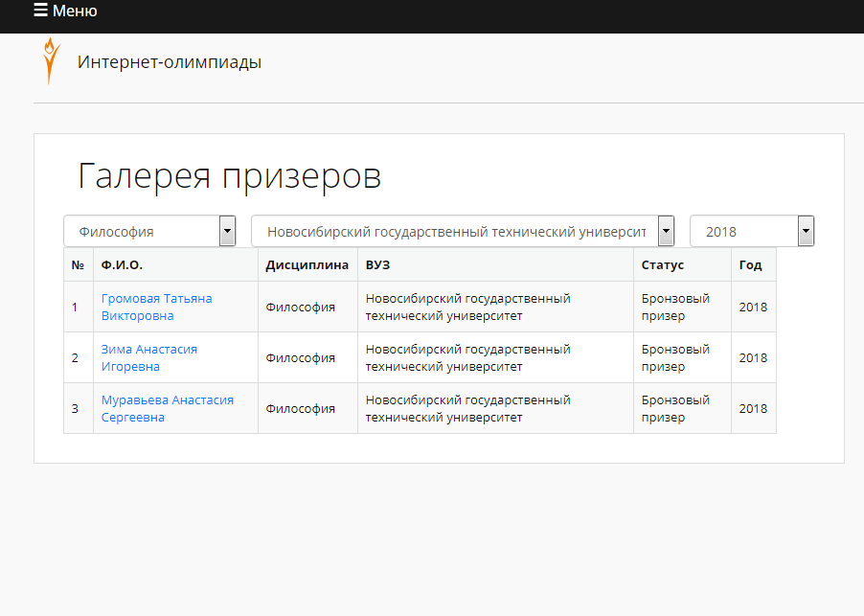Open the Философия discipline dropdown

click(149, 231)
